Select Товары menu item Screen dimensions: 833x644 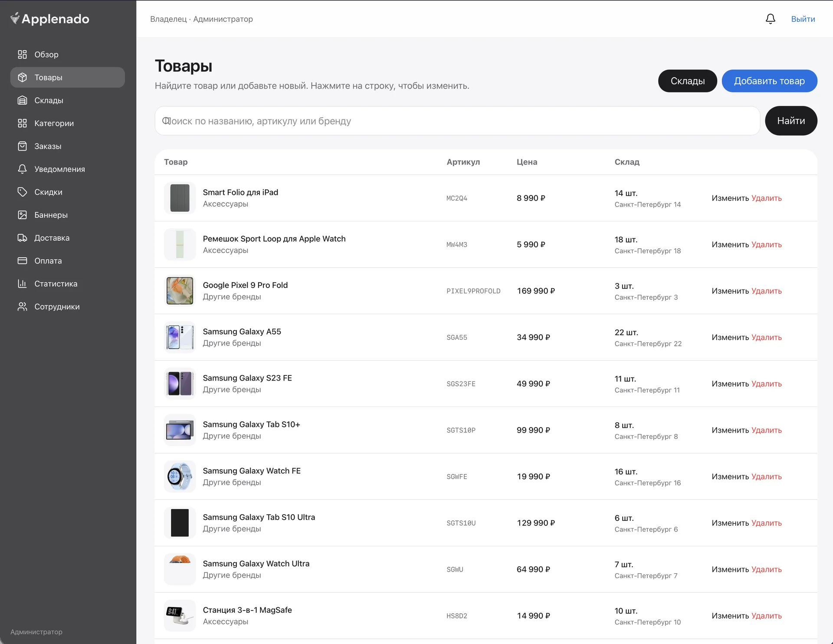(67, 77)
